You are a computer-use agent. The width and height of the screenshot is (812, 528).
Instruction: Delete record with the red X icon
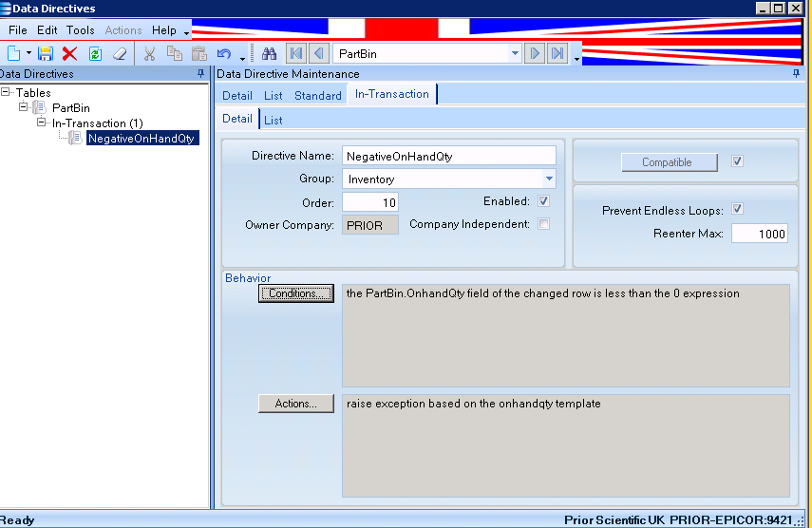(70, 54)
